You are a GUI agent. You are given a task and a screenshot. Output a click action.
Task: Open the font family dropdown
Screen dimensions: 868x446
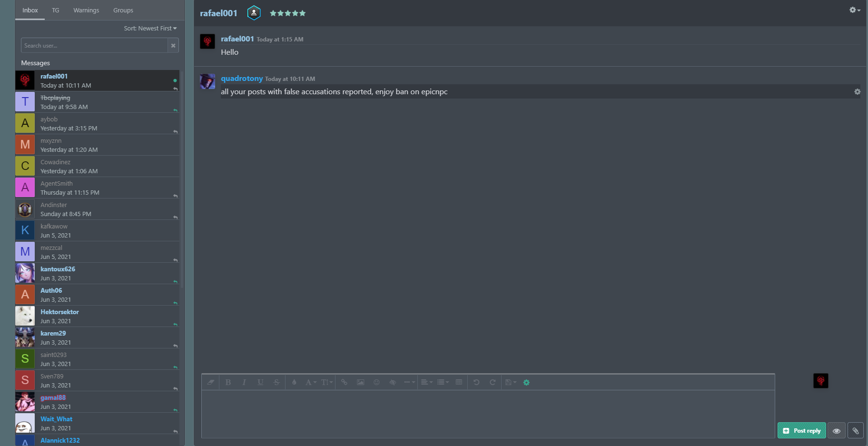(311, 382)
